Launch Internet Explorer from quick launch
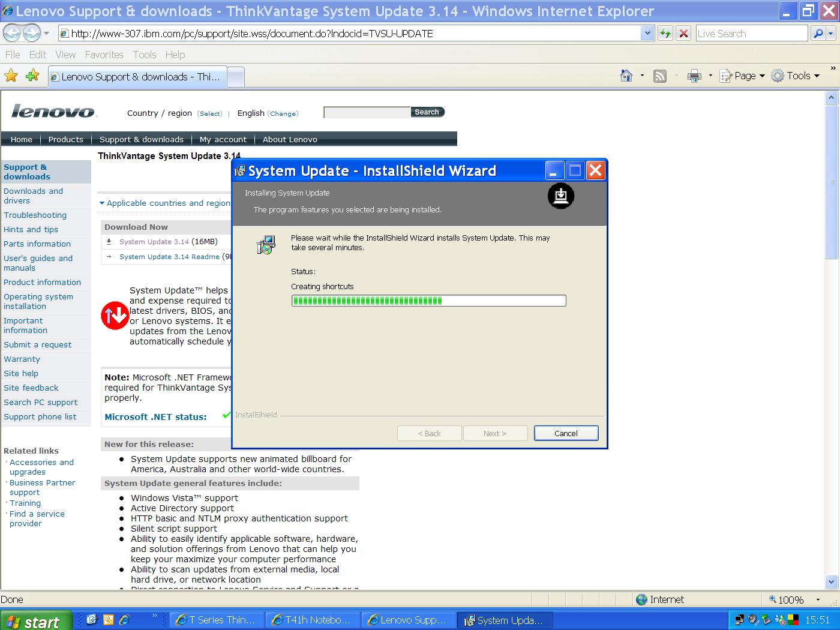This screenshot has height=630, width=840. point(124,620)
